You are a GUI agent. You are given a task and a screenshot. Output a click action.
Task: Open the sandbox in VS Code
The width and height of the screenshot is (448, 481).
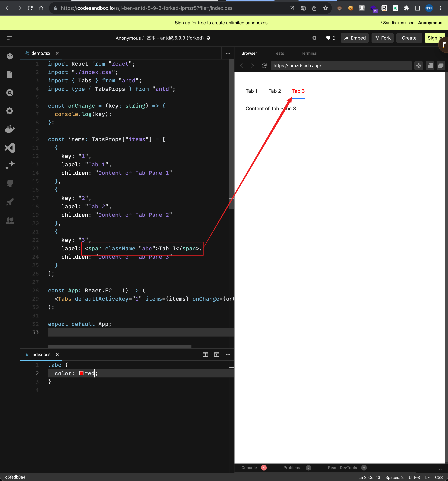click(10, 148)
